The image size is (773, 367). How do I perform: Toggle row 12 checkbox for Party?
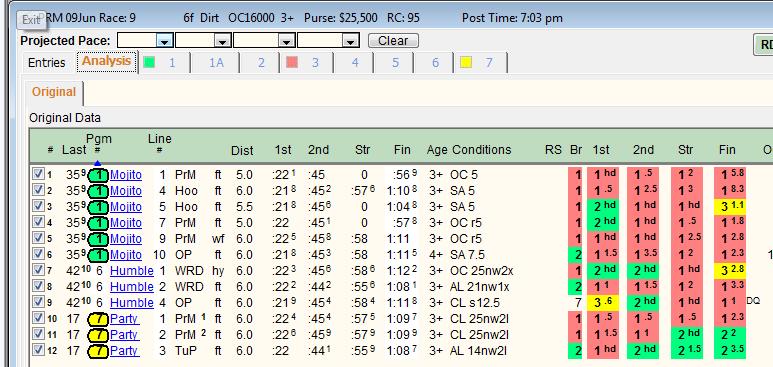37,350
